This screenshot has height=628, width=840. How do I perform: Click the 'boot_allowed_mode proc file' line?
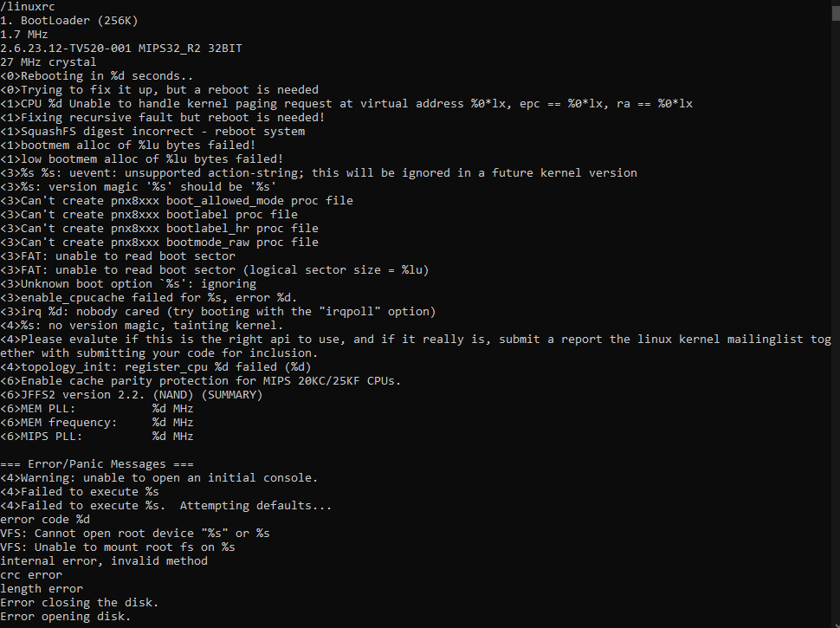(x=177, y=201)
